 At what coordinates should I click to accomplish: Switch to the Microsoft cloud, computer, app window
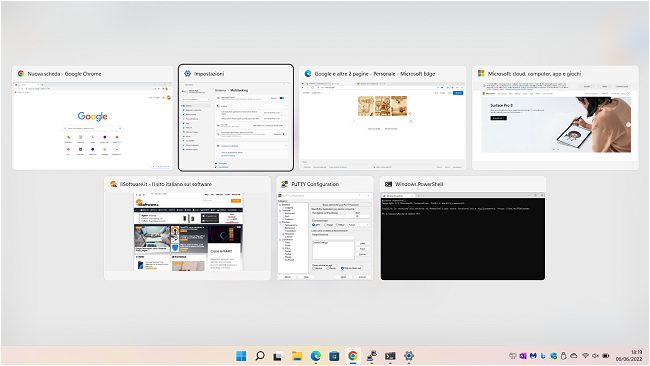(555, 118)
